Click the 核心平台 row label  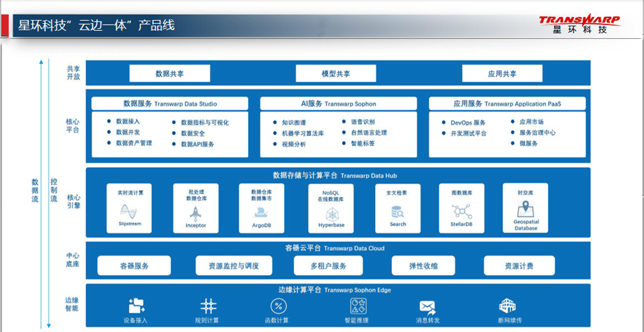(x=72, y=126)
